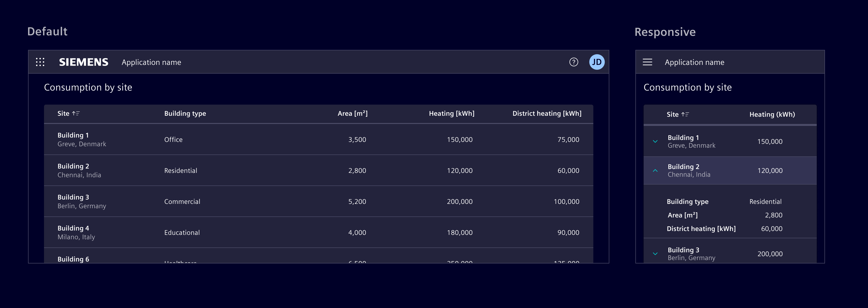Screen dimensions: 868x308
Task: Sort by the Heating [kWh] column header
Action: click(x=451, y=113)
